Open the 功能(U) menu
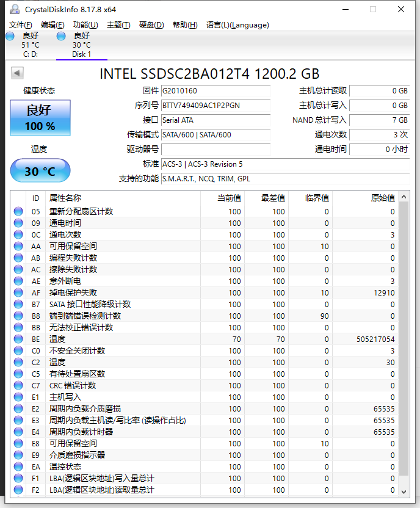420x508 pixels. tap(85, 25)
